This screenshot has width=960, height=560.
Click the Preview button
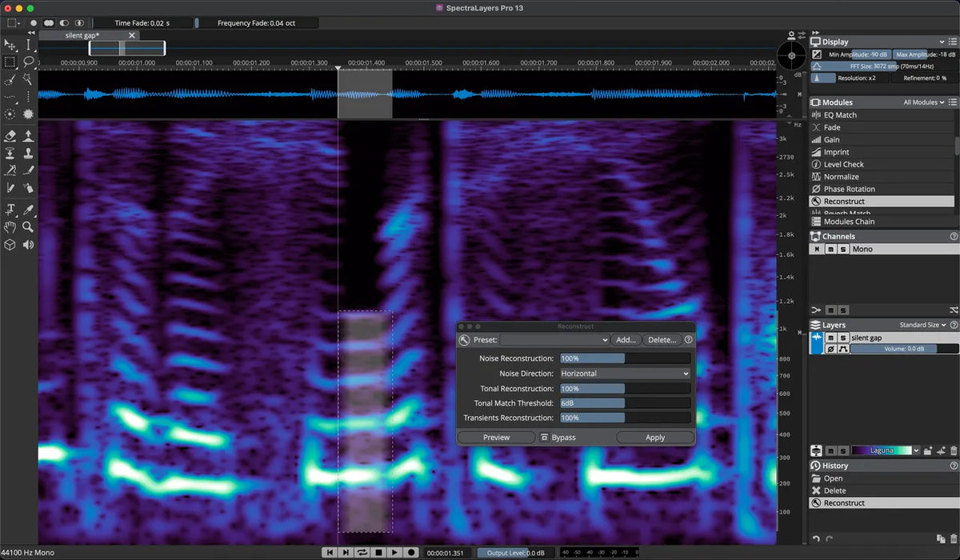496,438
